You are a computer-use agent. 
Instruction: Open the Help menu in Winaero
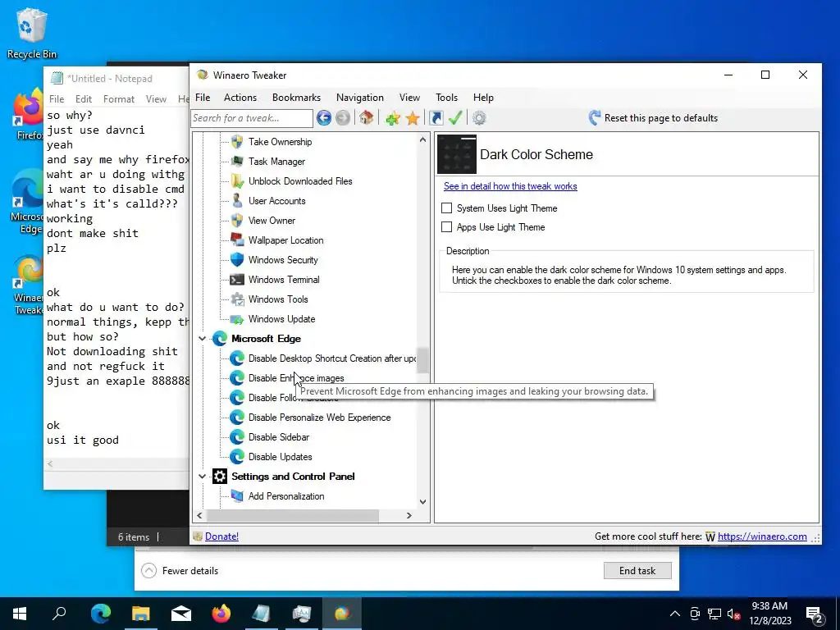483,98
